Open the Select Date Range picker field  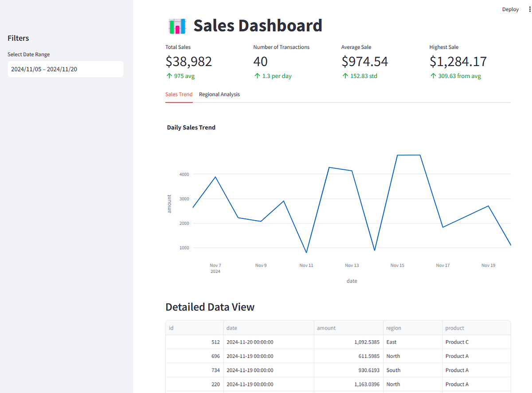(x=66, y=69)
